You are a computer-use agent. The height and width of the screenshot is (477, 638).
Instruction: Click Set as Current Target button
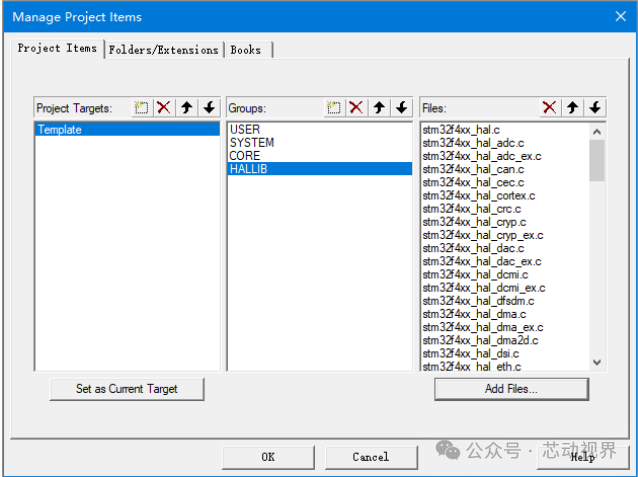point(127,389)
